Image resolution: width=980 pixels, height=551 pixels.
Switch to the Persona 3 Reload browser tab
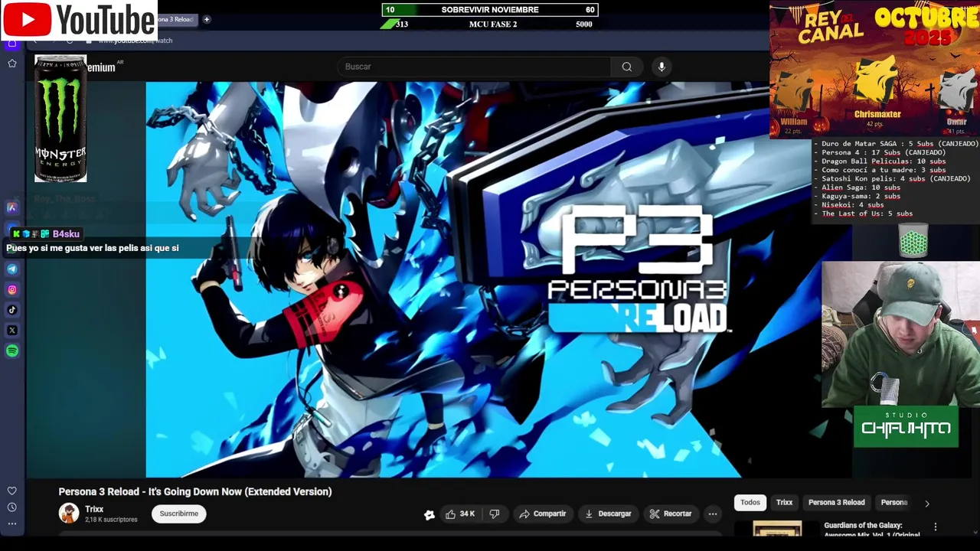pyautogui.click(x=177, y=19)
